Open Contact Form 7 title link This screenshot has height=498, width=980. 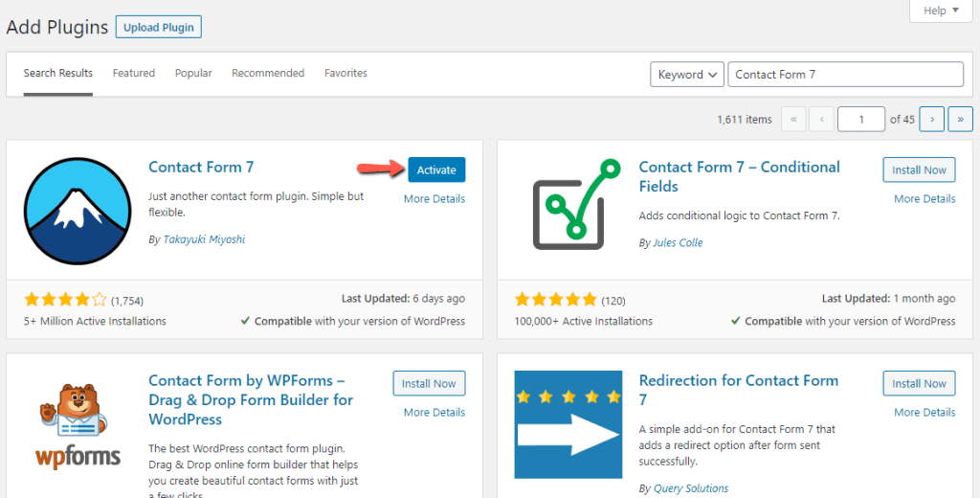click(201, 167)
